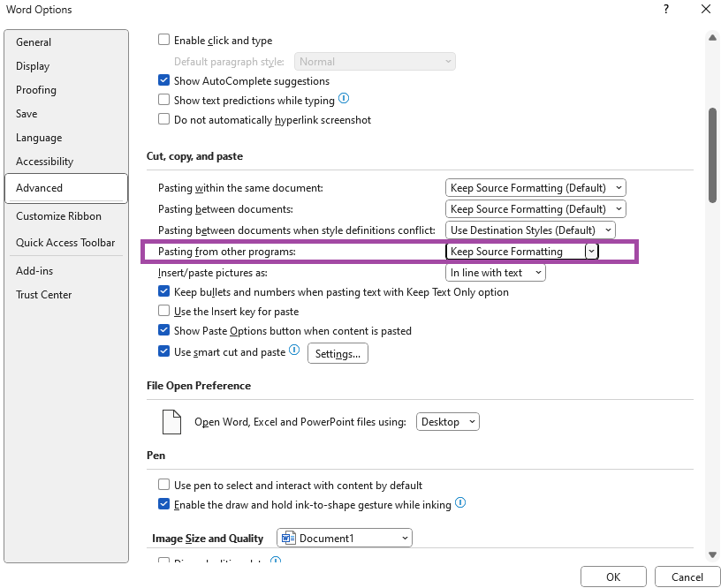The width and height of the screenshot is (721, 588).
Task: Click the 'File Open Preference' heading
Action: point(199,386)
